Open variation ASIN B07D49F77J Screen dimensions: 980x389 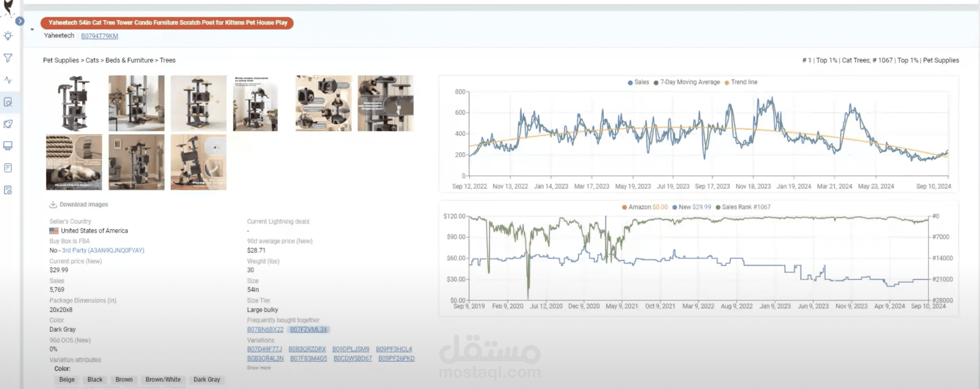tap(265, 349)
